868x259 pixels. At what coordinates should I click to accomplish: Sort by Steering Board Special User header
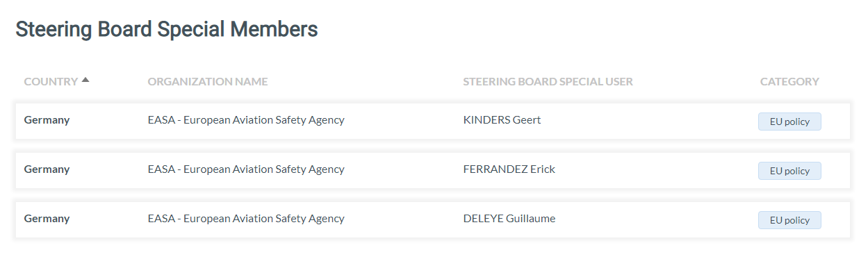pos(548,81)
